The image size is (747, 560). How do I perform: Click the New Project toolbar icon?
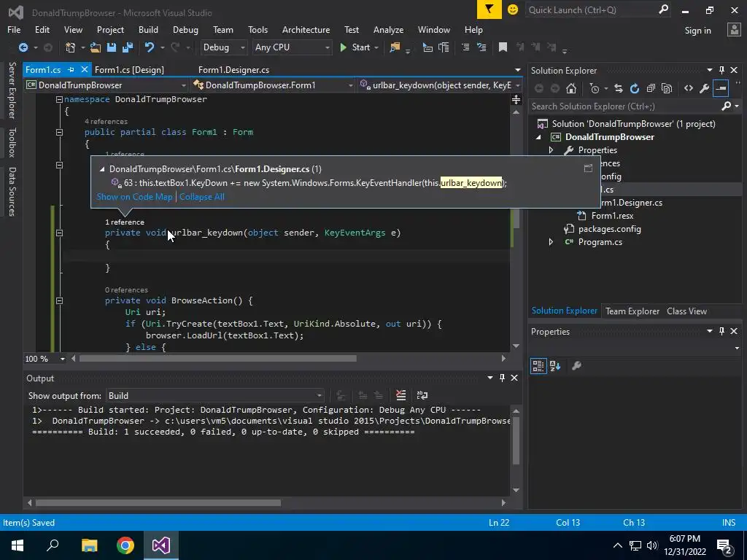pos(70,47)
